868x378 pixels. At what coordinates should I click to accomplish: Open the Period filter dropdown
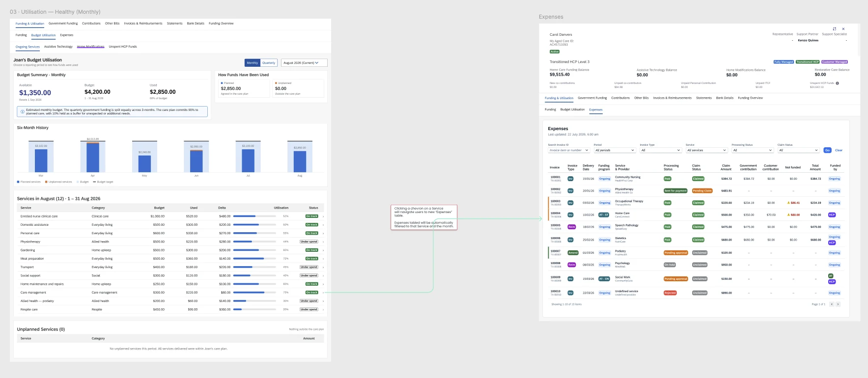pos(615,150)
